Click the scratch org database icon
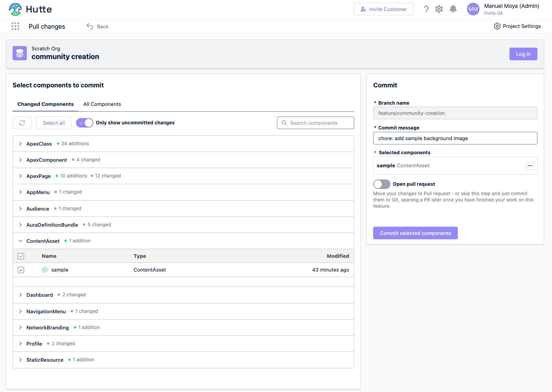Image resolution: width=552 pixels, height=392 pixels. [x=20, y=53]
